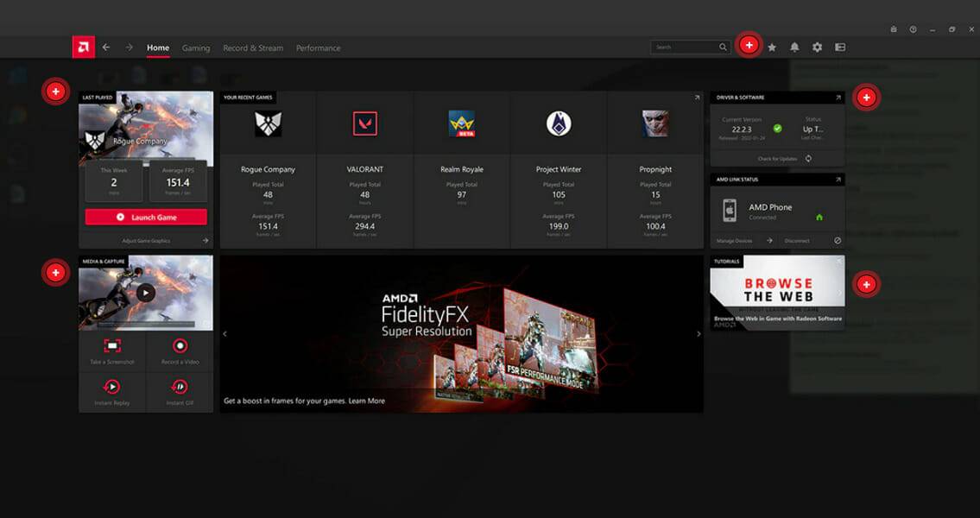Show previous banner with left chevron
This screenshot has height=518, width=980.
coord(225,333)
